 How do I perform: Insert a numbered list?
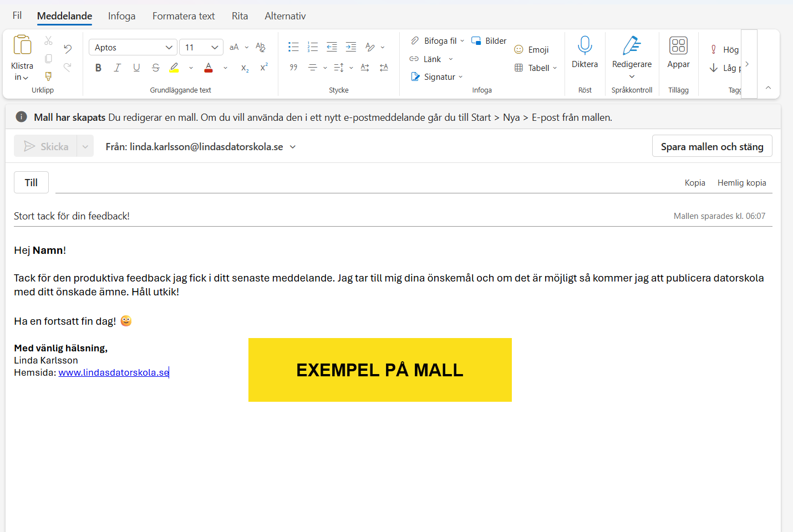(313, 47)
